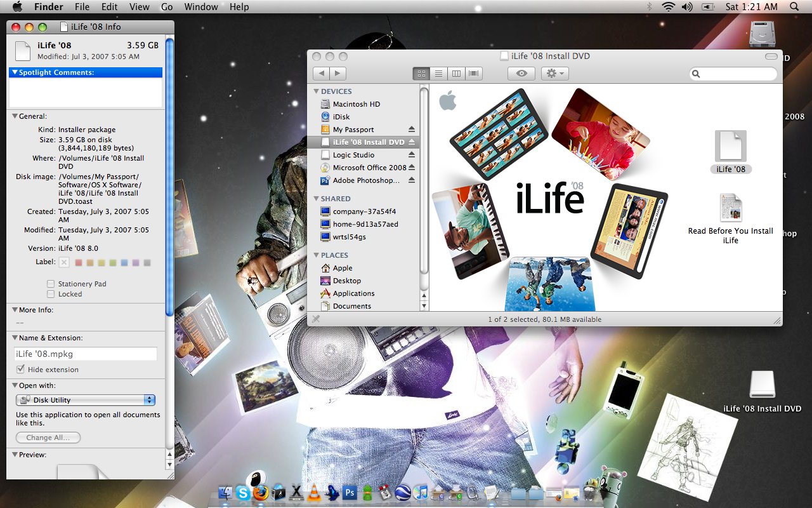
Task: Select Desktop in PLACES sidebar
Action: tap(346, 281)
